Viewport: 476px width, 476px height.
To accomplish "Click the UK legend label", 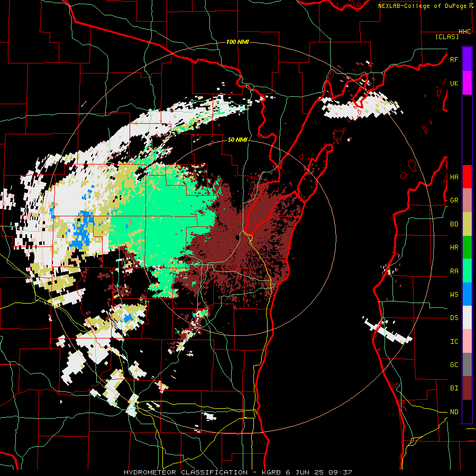I will pyautogui.click(x=454, y=83).
